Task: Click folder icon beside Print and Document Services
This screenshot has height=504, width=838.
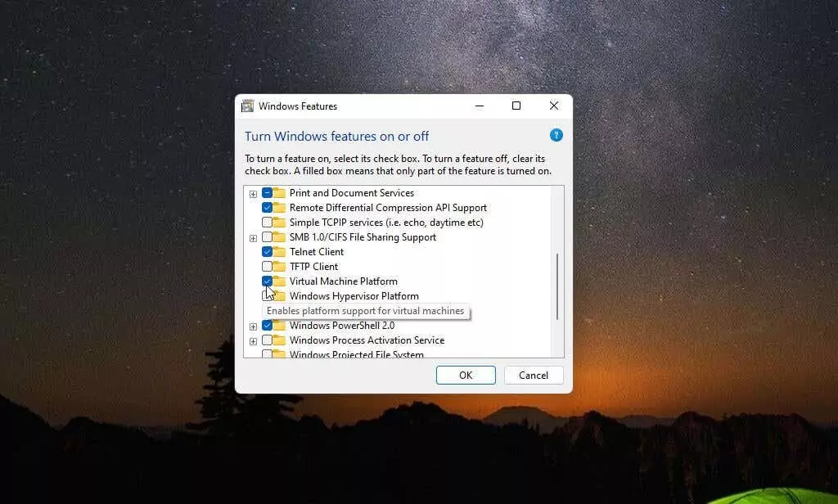Action: pyautogui.click(x=279, y=193)
